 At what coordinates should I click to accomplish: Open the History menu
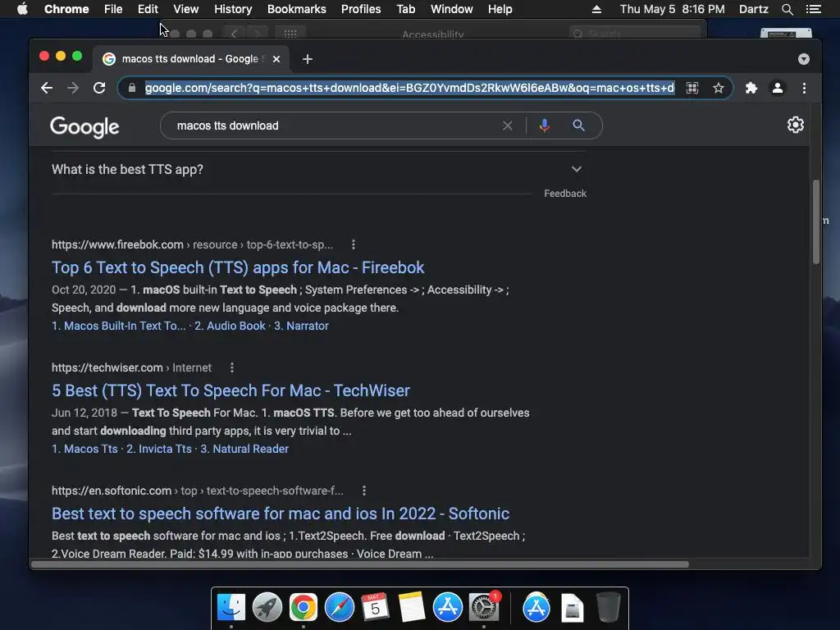coord(233,9)
